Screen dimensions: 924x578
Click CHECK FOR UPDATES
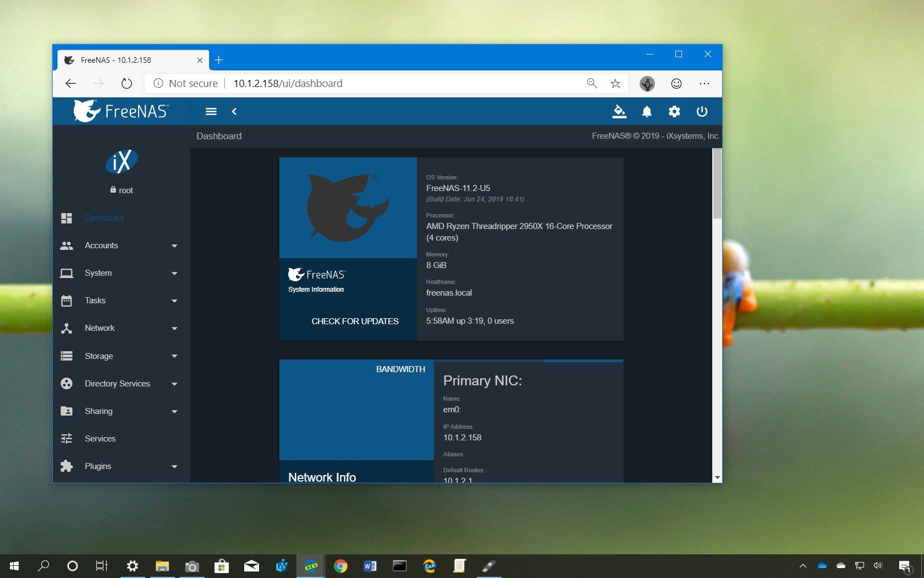[355, 321]
